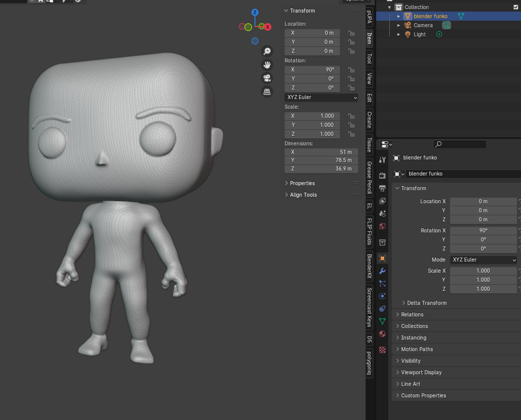Open the World properties tab
Image resolution: width=521 pixels, height=420 pixels.
[x=383, y=226]
